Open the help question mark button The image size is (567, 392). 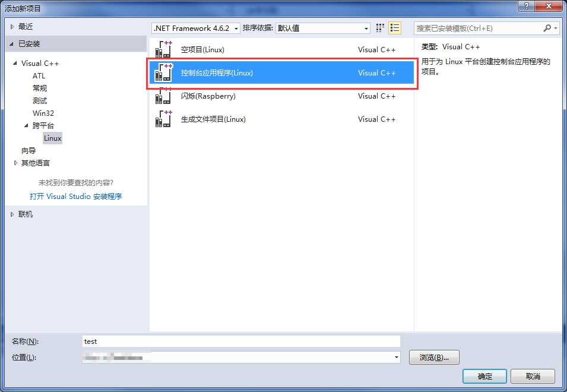pos(527,6)
